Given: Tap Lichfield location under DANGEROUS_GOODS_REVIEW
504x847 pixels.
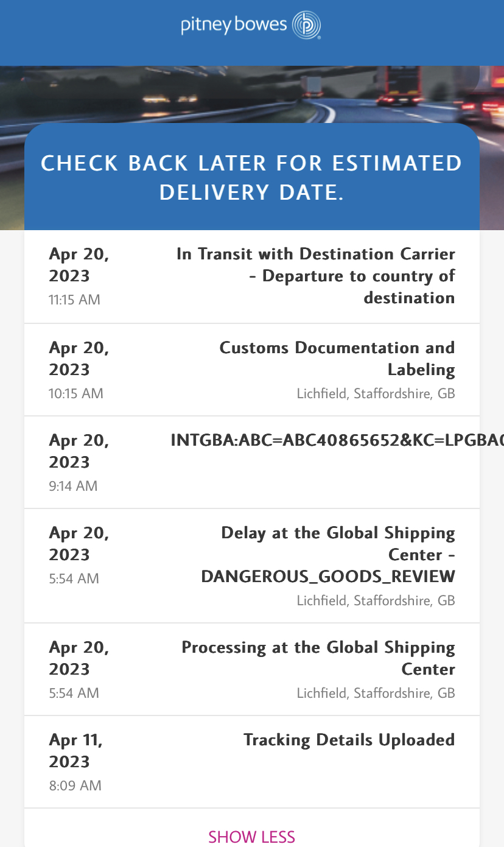Looking at the screenshot, I should click(x=376, y=600).
